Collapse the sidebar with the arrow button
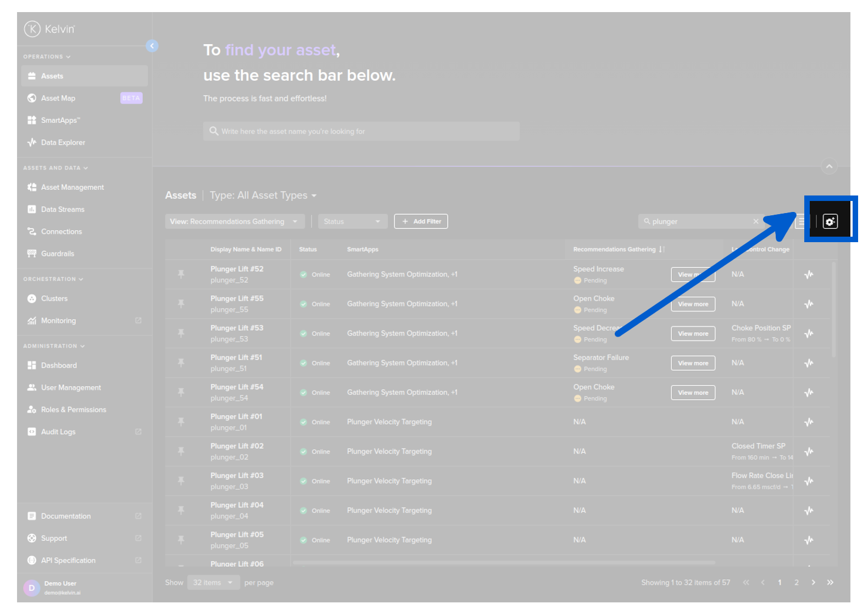The image size is (868, 615). tap(152, 46)
